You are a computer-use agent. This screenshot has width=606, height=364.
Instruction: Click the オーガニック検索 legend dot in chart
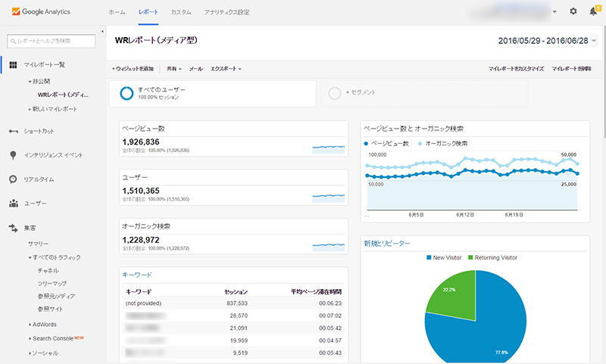tap(420, 144)
